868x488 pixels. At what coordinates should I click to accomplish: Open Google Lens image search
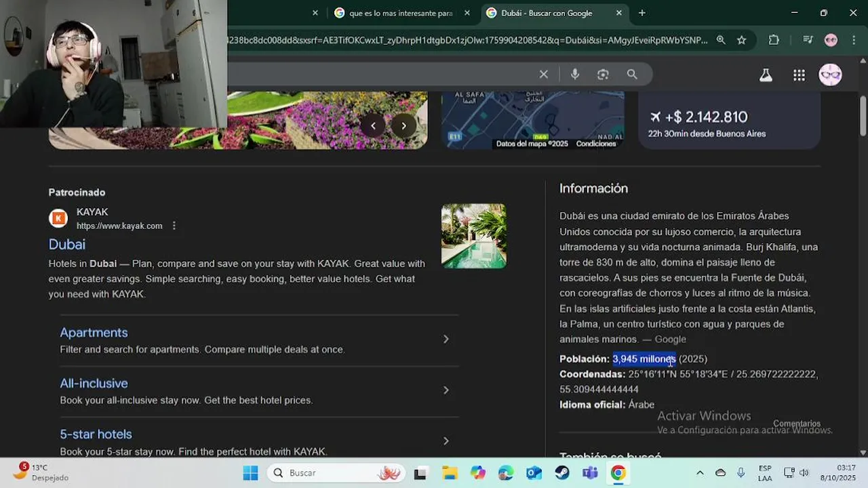coord(603,74)
